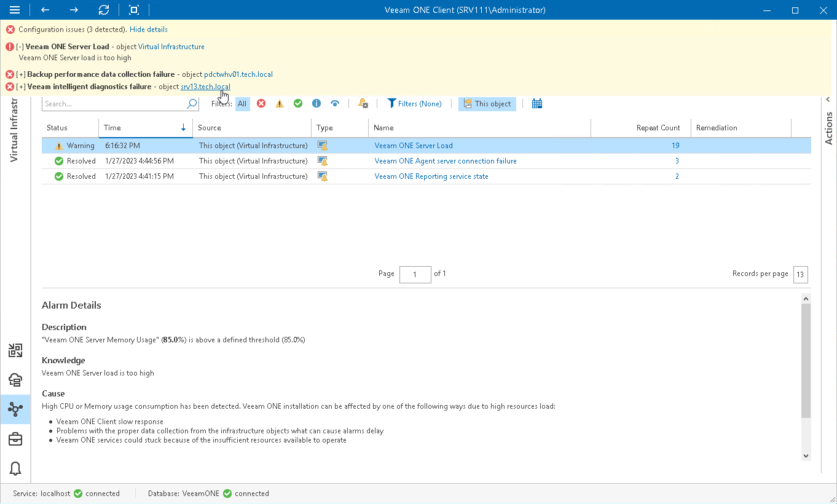Filter alarms by green resolved status
The image size is (837, 504).
click(298, 104)
